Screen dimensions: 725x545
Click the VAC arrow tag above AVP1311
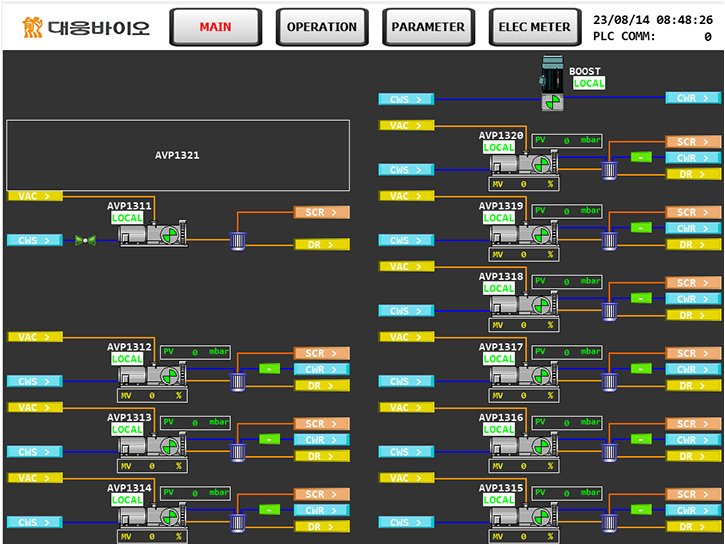point(35,196)
